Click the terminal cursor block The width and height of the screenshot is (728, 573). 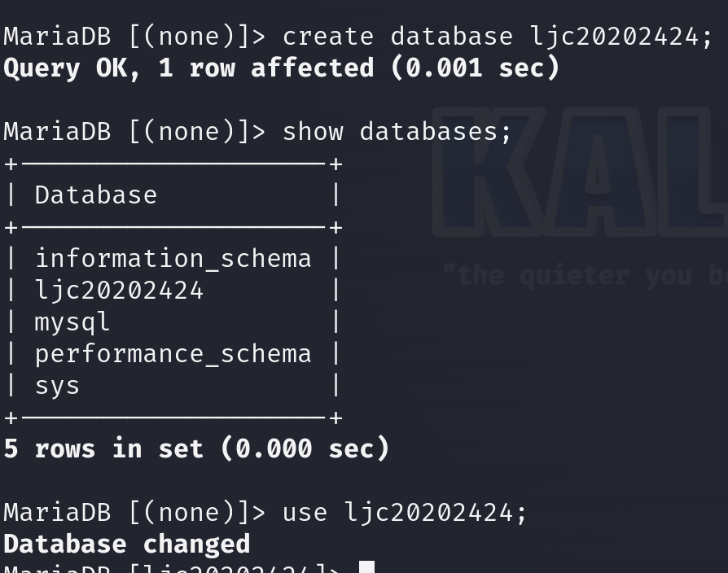(366, 567)
